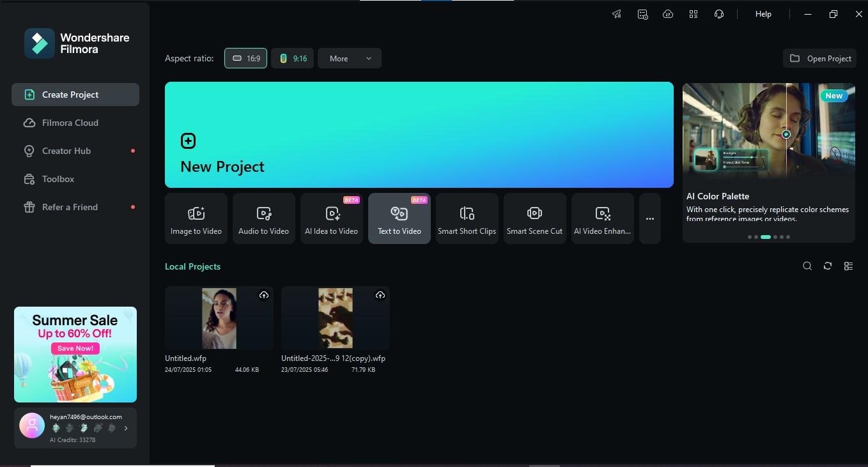868x467 pixels.
Task: Open the apps grid icon
Action: point(694,14)
